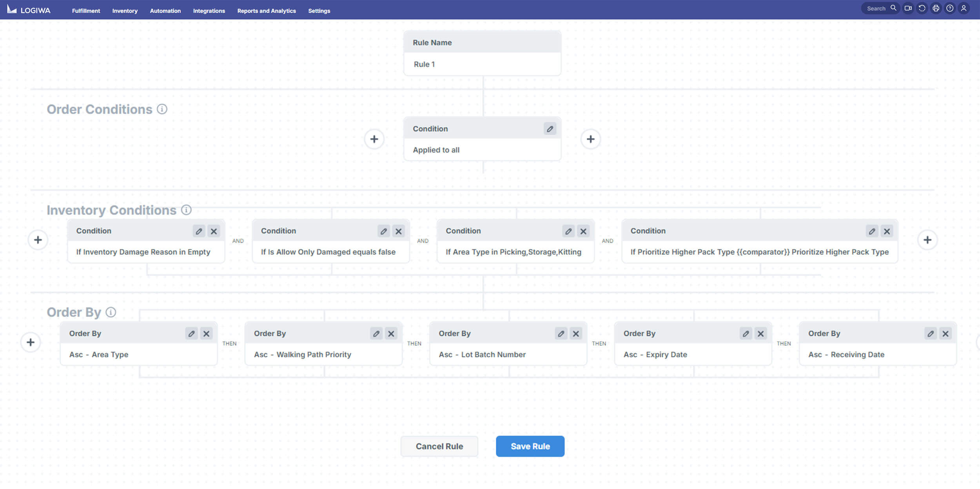Remove the Walking Path Priority order by
980x489 pixels.
point(391,334)
